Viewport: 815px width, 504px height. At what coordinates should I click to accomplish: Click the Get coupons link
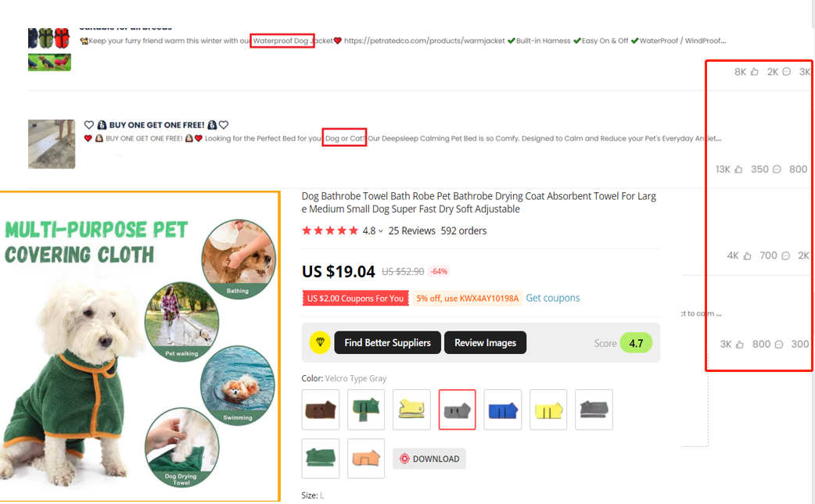[552, 298]
